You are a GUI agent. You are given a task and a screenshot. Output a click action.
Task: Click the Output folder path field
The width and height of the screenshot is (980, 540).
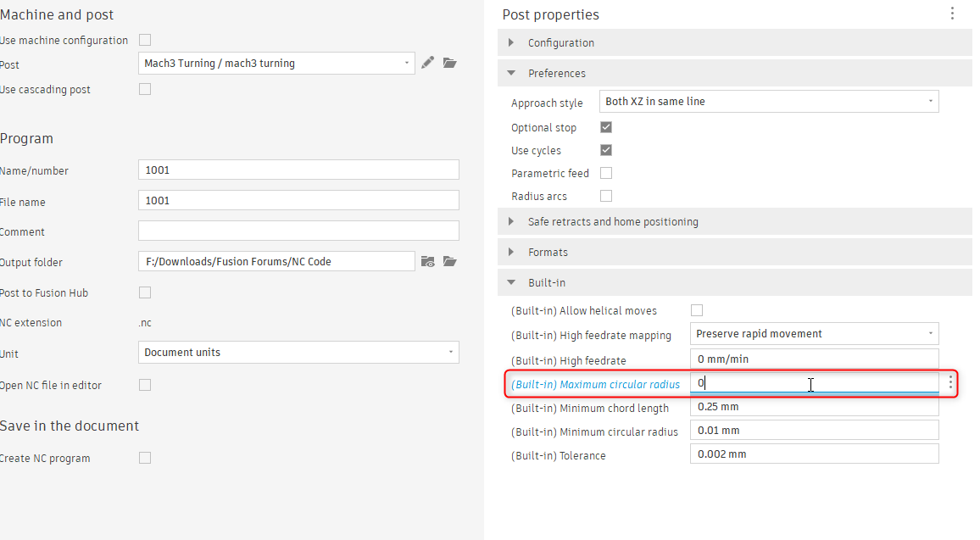coord(276,261)
